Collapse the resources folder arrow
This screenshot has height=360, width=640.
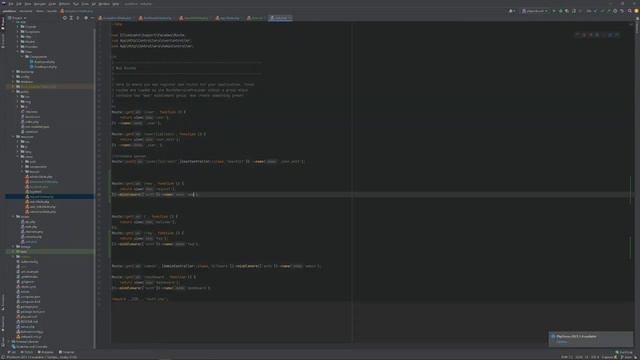pyautogui.click(x=13, y=136)
